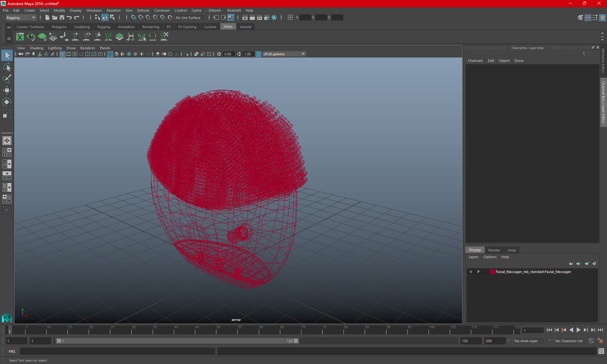Activate the Move tool
This screenshot has width=607, height=364.
tap(7, 90)
